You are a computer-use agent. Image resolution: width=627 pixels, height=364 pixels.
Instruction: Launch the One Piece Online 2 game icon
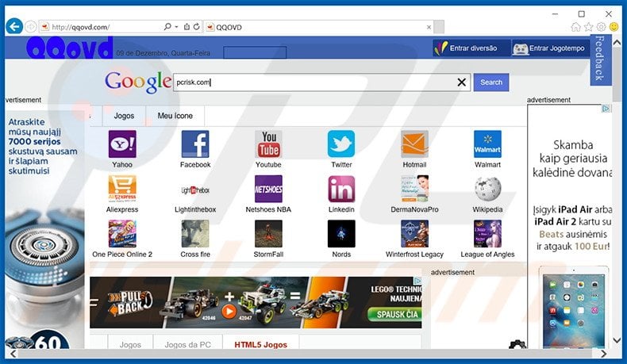tap(122, 234)
